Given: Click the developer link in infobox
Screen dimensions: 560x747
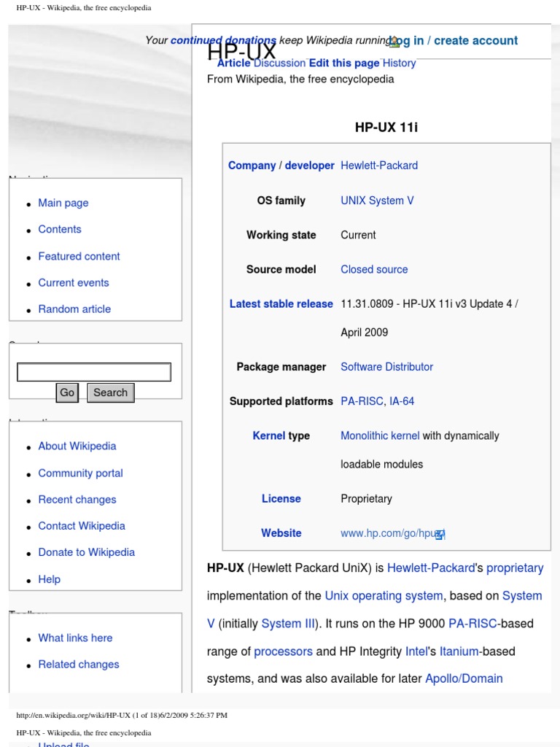Looking at the screenshot, I should click(x=309, y=166).
